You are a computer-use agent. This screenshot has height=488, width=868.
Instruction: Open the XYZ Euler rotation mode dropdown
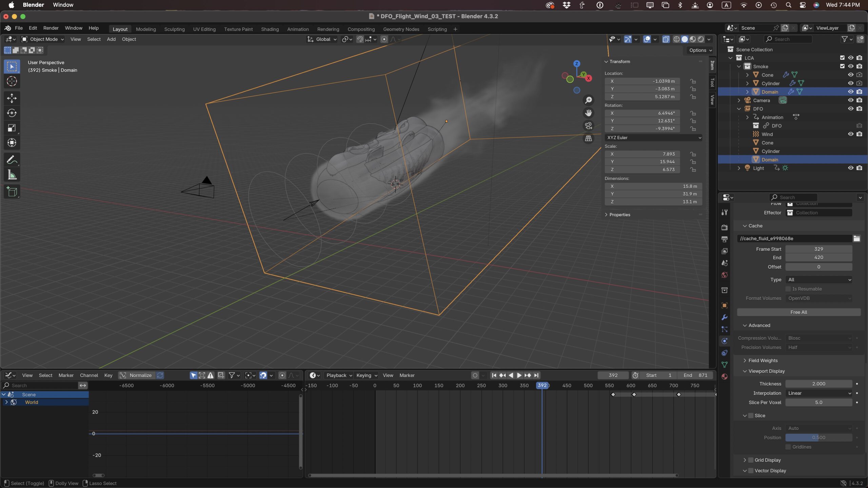click(653, 138)
